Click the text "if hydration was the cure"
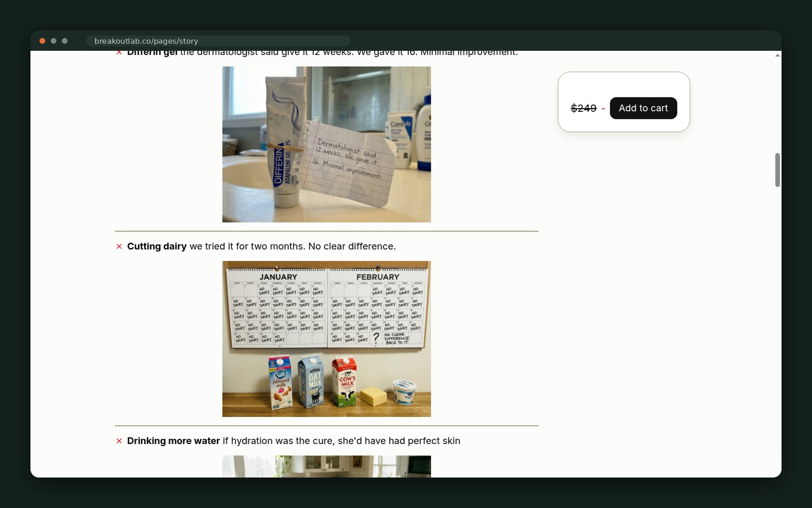This screenshot has height=508, width=812. 278,441
